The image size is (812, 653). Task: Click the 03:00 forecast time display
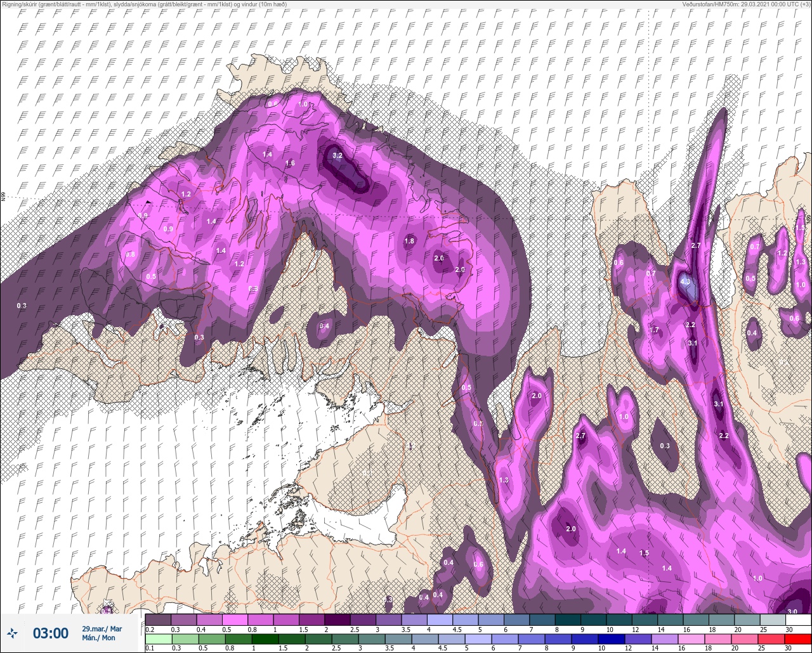pos(51,633)
